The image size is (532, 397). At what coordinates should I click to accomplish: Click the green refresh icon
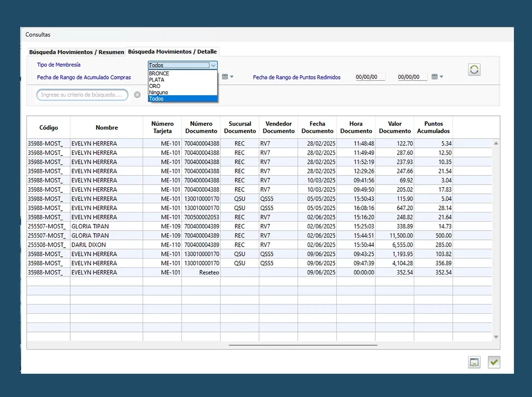pos(474,70)
